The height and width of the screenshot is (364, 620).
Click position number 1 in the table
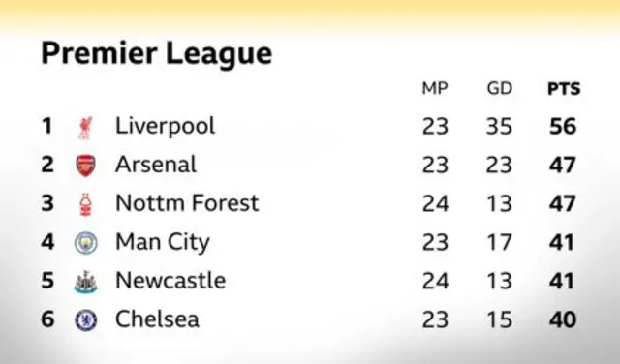(47, 126)
